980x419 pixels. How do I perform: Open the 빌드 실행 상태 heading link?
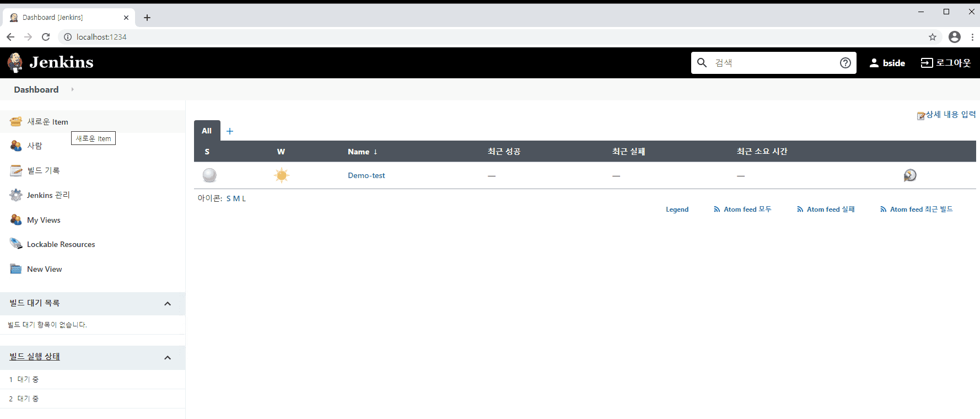(35, 357)
